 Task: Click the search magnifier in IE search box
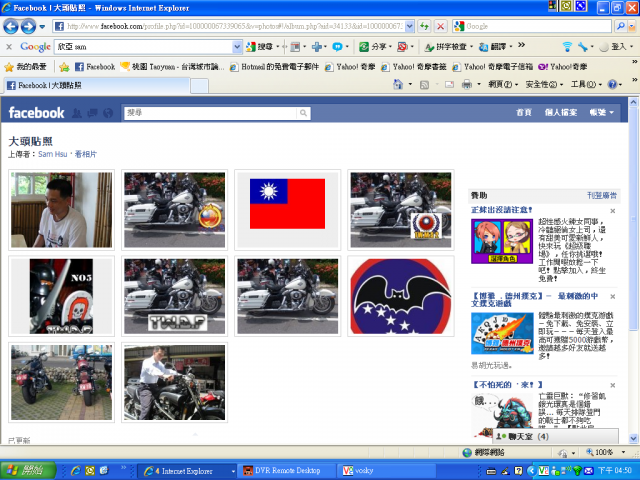pos(620,26)
